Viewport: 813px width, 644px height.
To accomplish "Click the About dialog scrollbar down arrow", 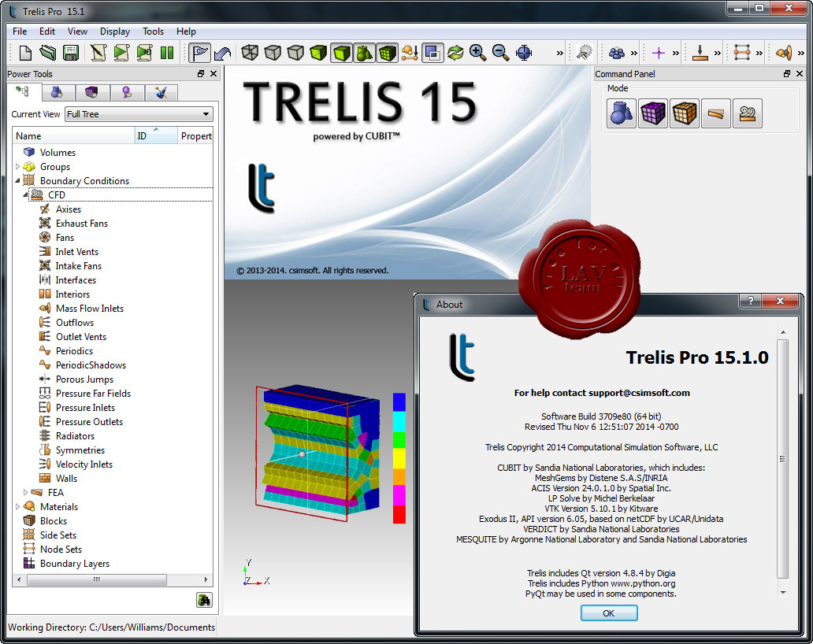I will point(783,593).
